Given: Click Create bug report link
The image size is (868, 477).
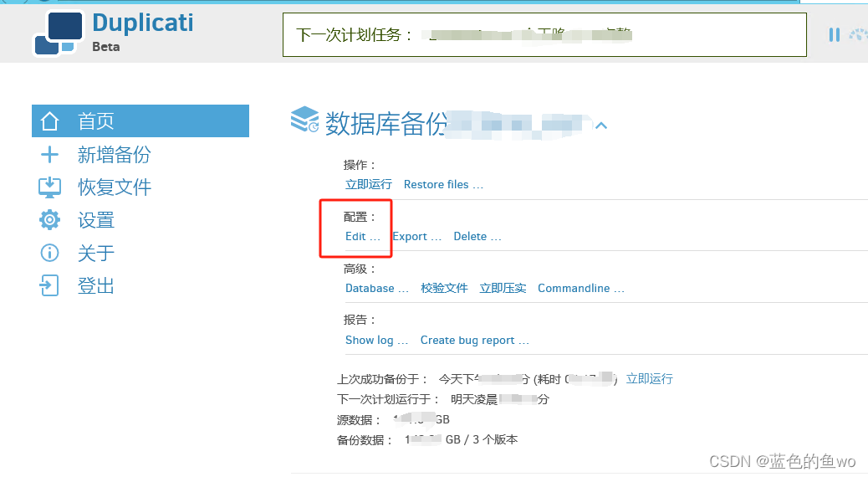Looking at the screenshot, I should pos(474,340).
